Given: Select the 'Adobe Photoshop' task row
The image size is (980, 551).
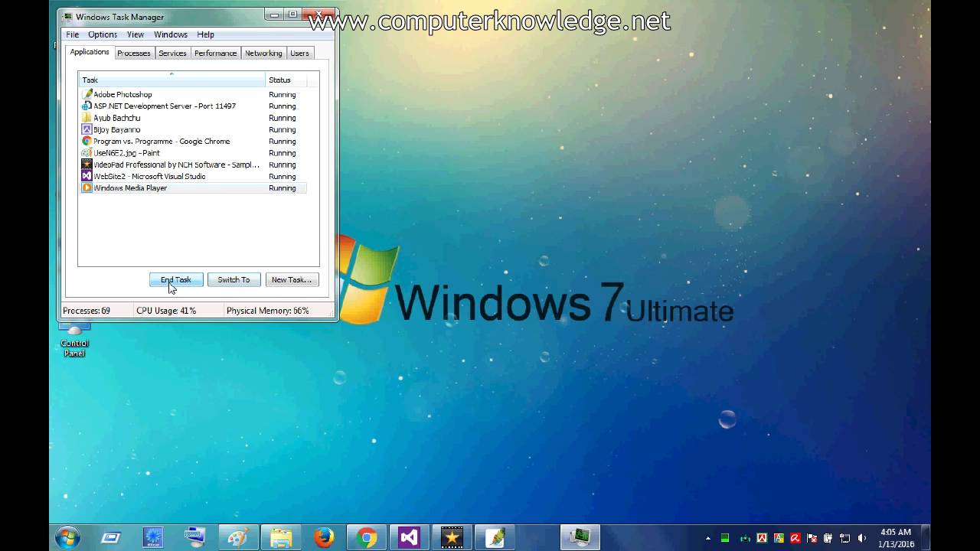Looking at the screenshot, I should tap(193, 94).
